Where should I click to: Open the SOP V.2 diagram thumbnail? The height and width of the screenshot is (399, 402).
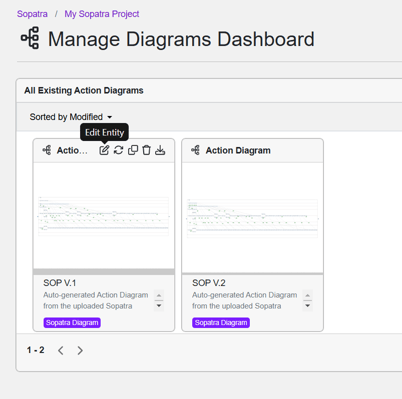coord(252,218)
